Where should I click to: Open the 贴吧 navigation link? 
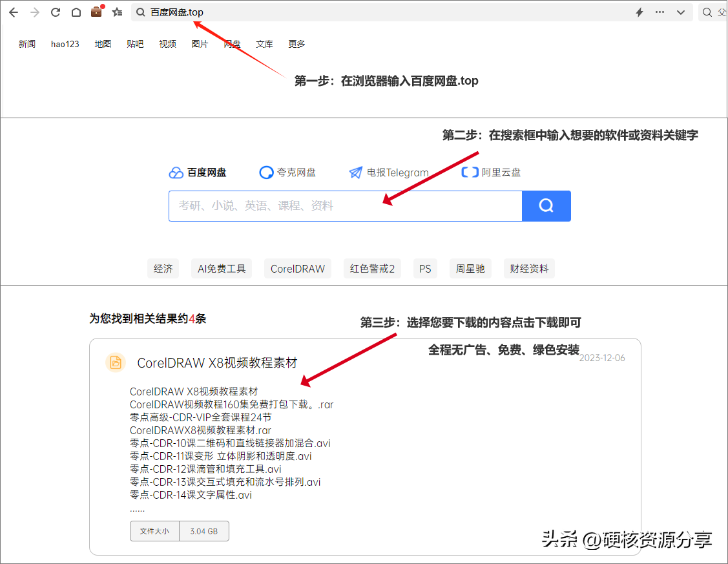click(x=135, y=44)
